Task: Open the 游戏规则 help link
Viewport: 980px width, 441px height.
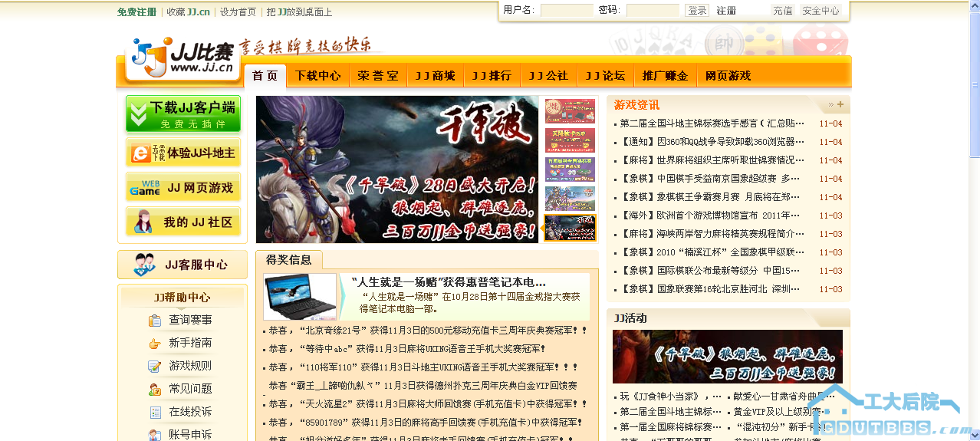Action: click(190, 367)
